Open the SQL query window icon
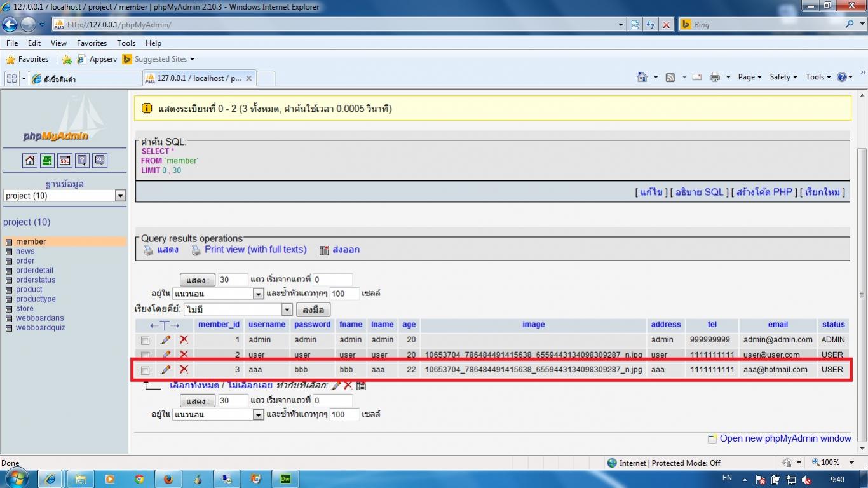 tap(65, 161)
